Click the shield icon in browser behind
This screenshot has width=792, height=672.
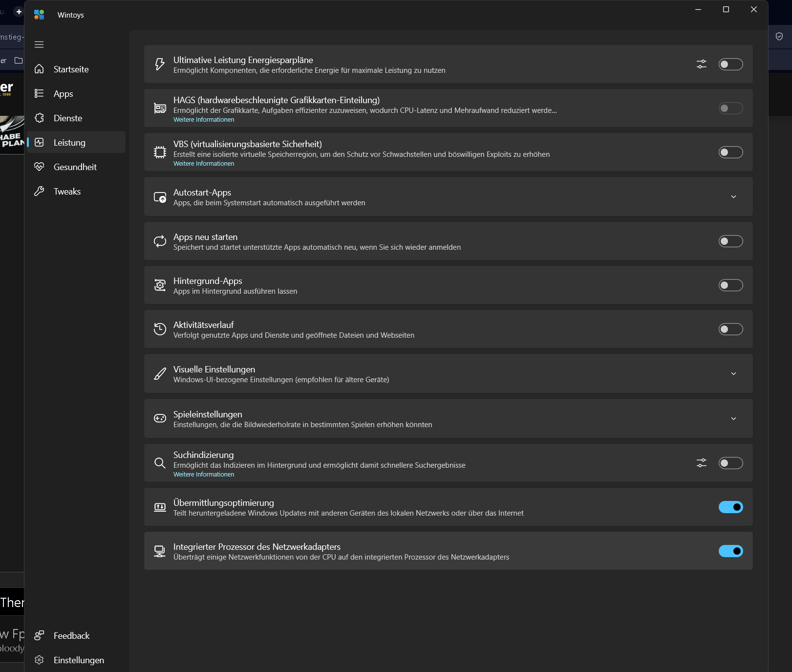click(x=779, y=36)
